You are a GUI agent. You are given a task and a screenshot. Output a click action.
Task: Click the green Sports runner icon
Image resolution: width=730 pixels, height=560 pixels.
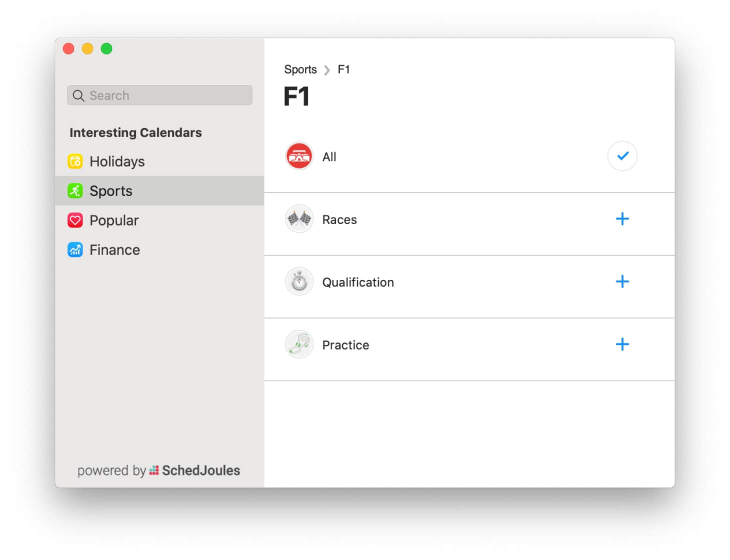point(75,190)
